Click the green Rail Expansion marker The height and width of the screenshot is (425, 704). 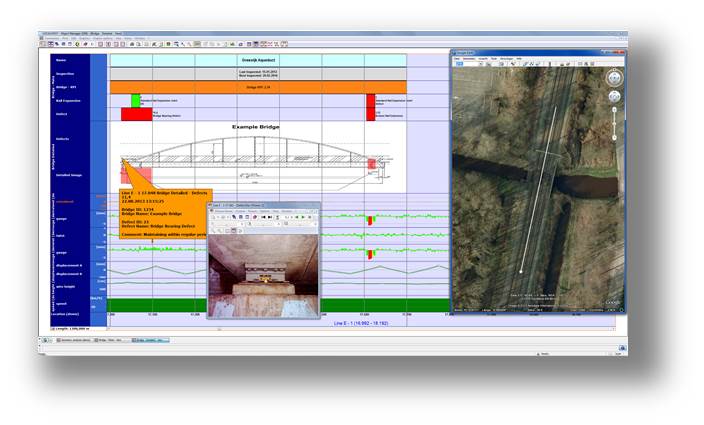[136, 101]
